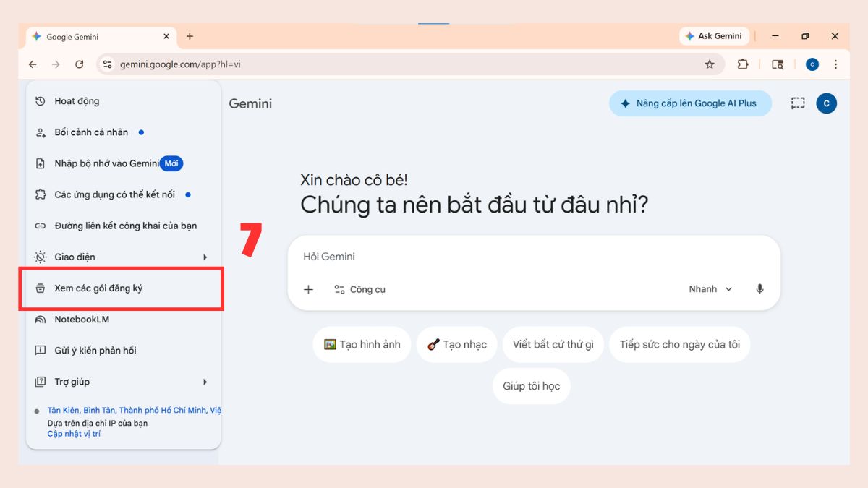Click the Tân Kiên, Bình Tân location link
Screen dimensions: 868x488
135,410
